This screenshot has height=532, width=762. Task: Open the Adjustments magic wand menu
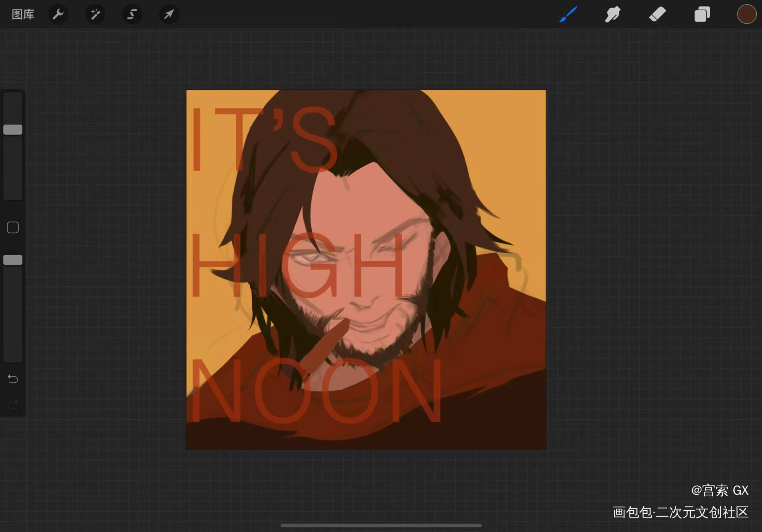(x=95, y=14)
